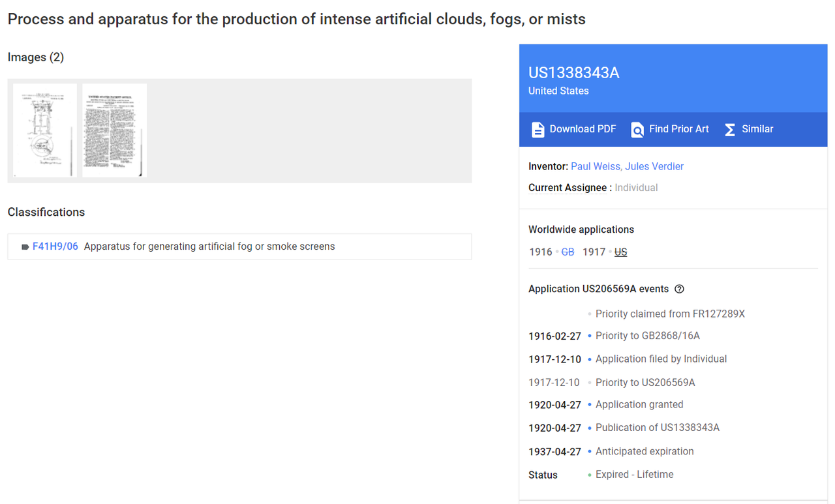Click the help icon beside application events
The height and width of the screenshot is (504, 835).
click(x=679, y=289)
